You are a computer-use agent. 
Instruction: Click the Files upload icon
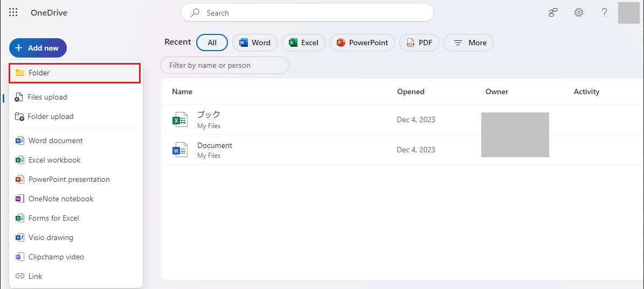[x=19, y=97]
